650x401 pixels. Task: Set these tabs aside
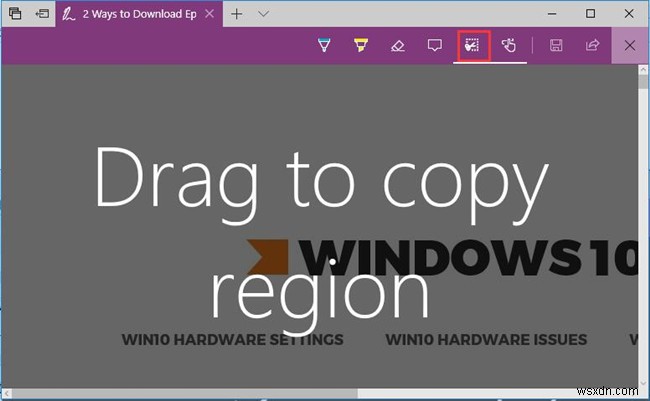coord(42,14)
